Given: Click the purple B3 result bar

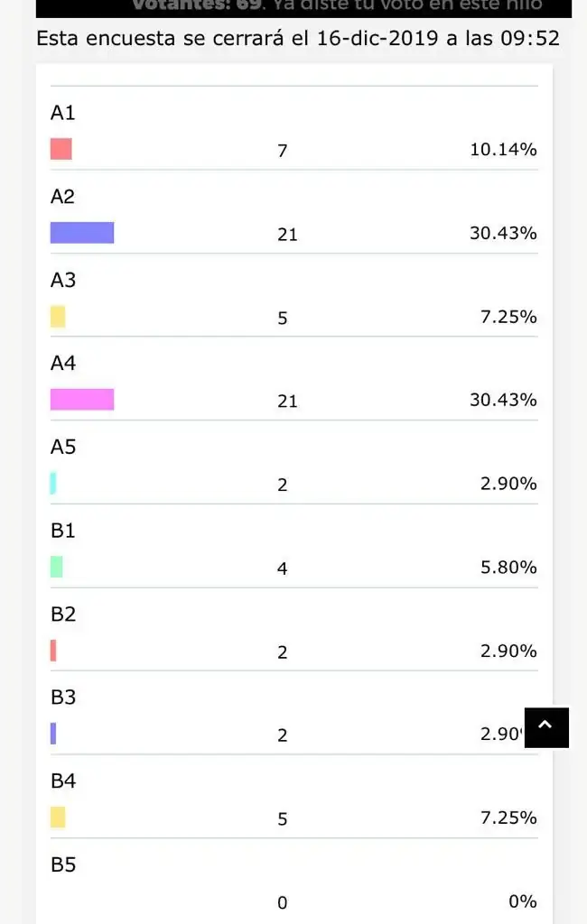Looking at the screenshot, I should tap(53, 734).
